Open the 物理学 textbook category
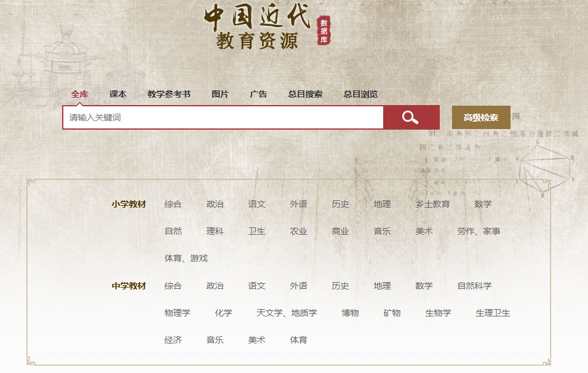 177,313
